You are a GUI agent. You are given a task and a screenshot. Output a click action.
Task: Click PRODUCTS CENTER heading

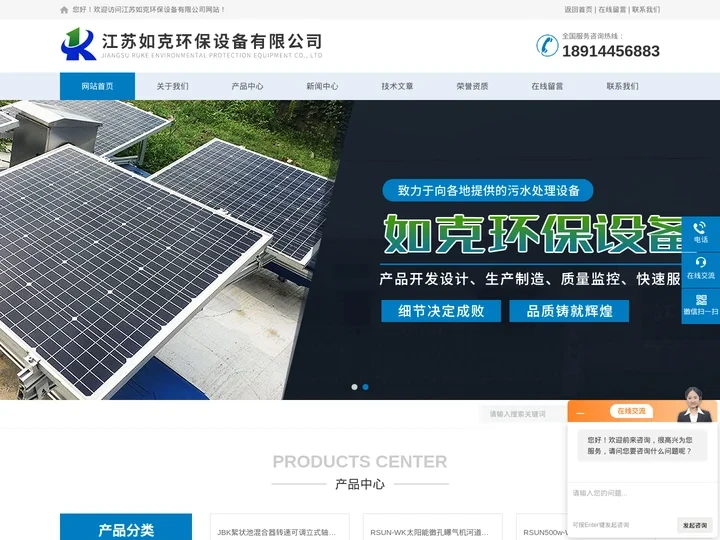click(360, 461)
